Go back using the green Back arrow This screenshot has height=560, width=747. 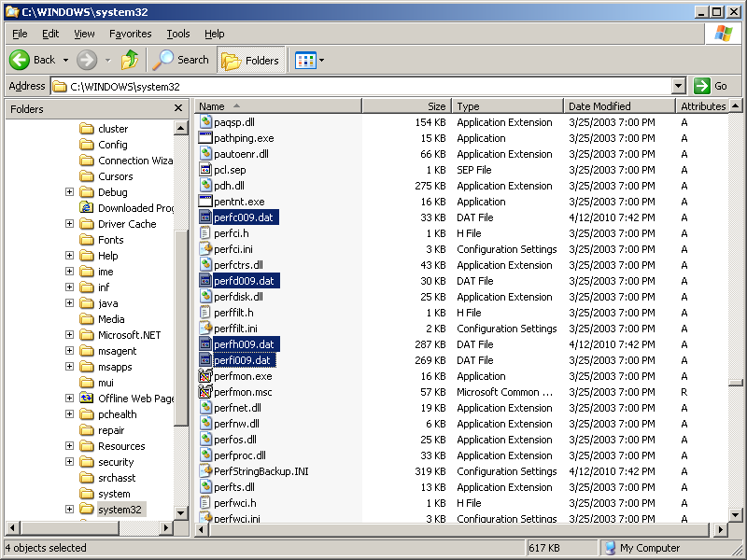20,60
